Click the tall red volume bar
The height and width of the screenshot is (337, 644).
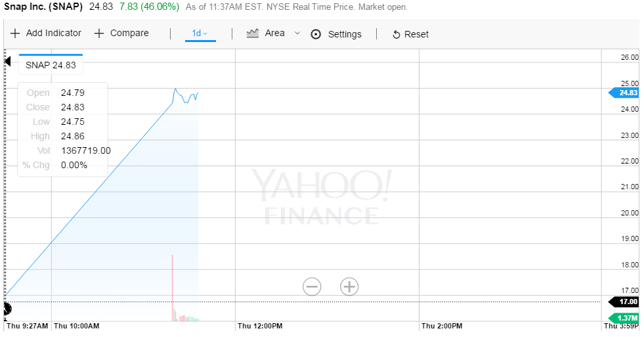coord(172,286)
